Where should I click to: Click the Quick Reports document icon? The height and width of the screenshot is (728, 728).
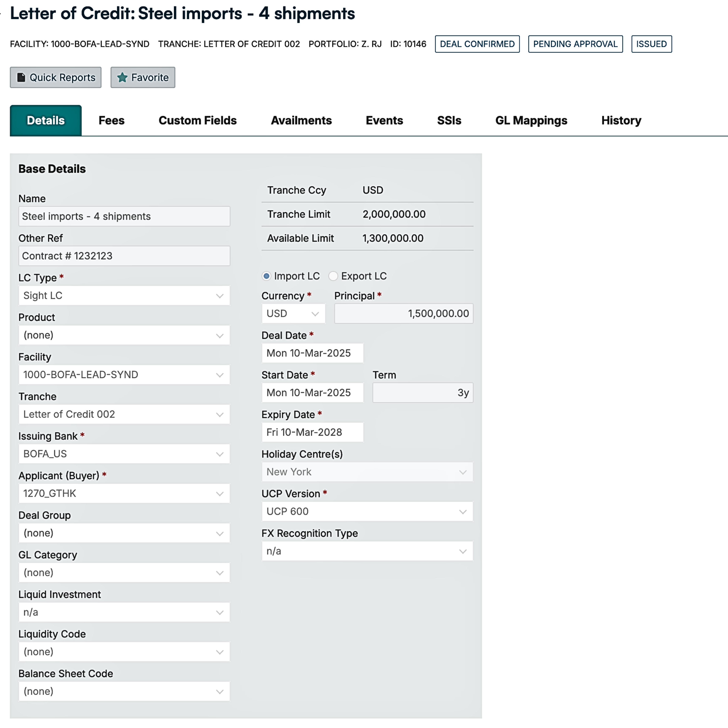click(x=22, y=77)
